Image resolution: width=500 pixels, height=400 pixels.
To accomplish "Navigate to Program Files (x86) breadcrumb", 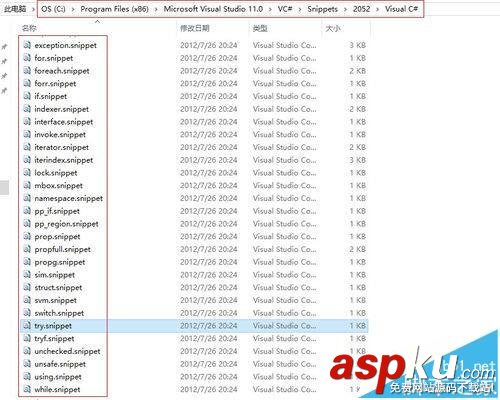I will point(115,9).
